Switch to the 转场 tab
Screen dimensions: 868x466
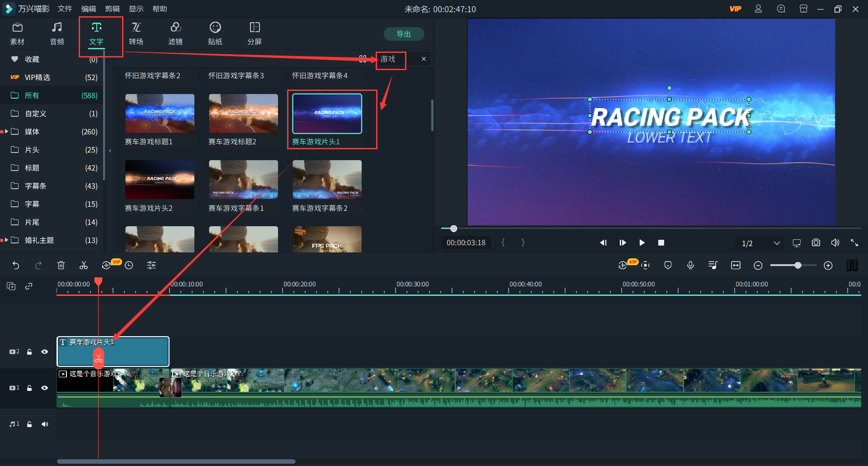[x=136, y=33]
